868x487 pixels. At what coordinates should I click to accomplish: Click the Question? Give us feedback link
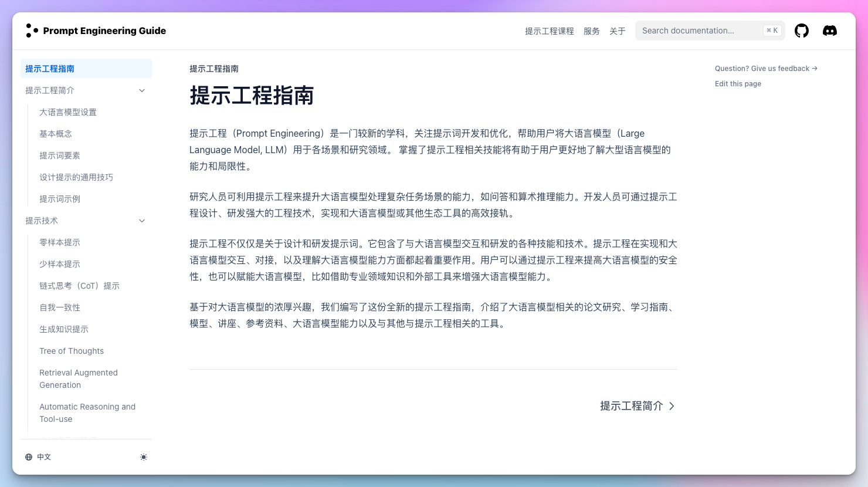click(765, 68)
